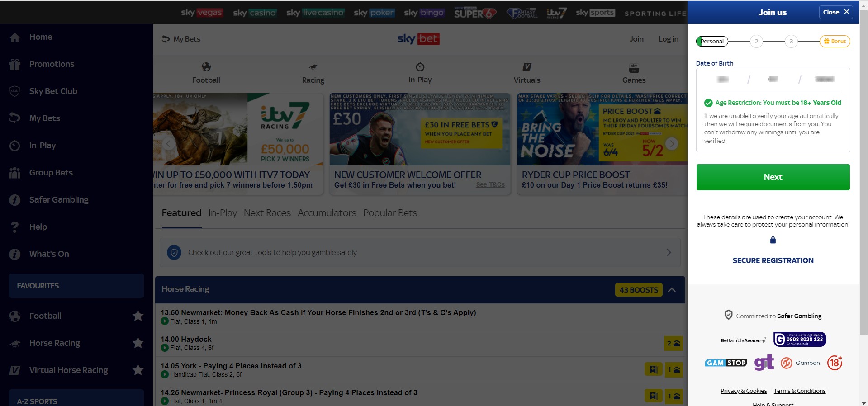Show previous promotion with carousel left arrow
This screenshot has width=868, height=406.
168,144
